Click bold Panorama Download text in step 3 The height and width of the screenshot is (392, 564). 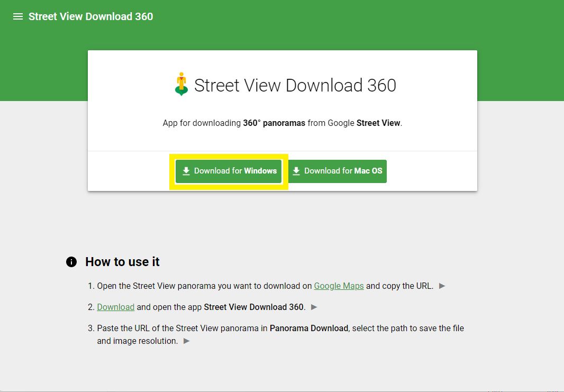pos(308,328)
